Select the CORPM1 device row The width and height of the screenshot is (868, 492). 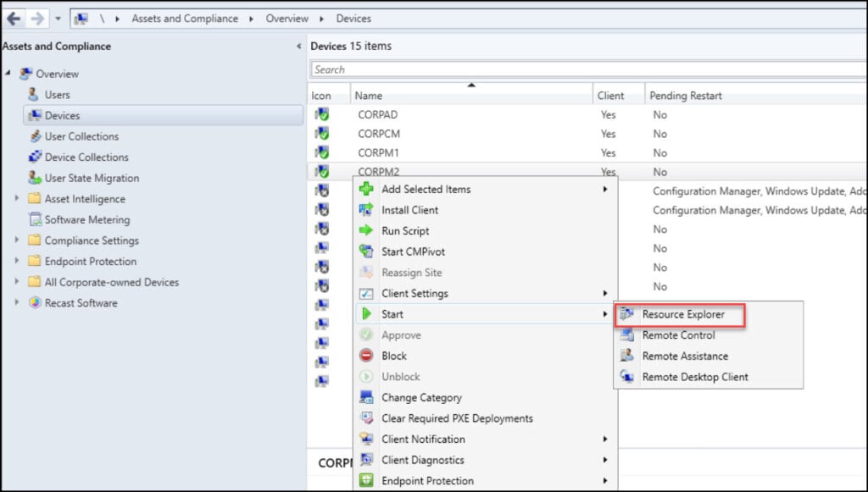587,153
